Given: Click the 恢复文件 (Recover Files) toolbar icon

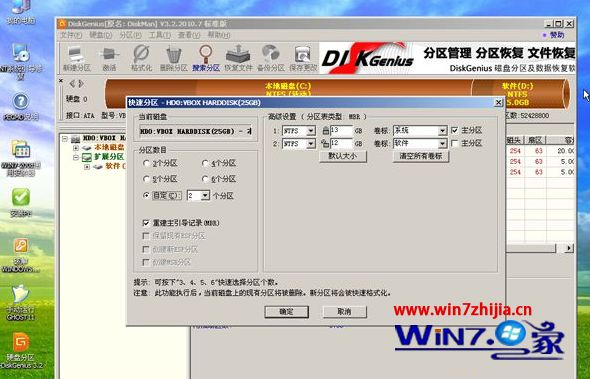Looking at the screenshot, I should (x=238, y=58).
